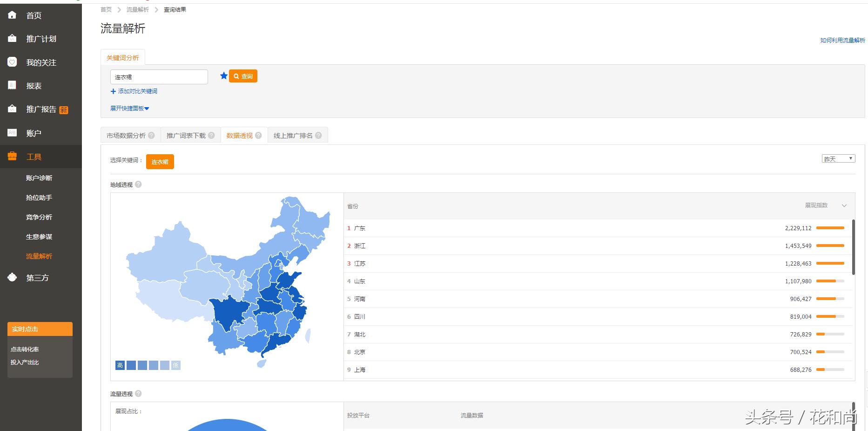The width and height of the screenshot is (868, 431).
Task: Open the 账户 account icon
Action: click(12, 133)
